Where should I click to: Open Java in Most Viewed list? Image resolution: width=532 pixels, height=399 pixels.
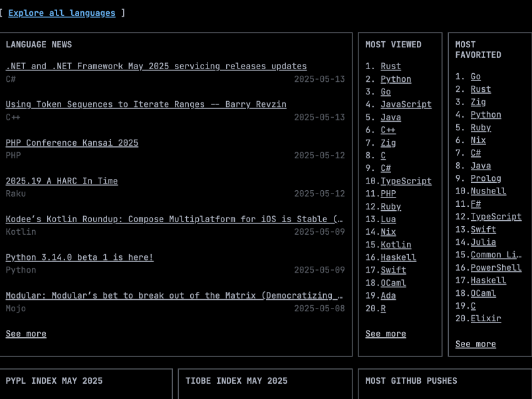pos(391,117)
